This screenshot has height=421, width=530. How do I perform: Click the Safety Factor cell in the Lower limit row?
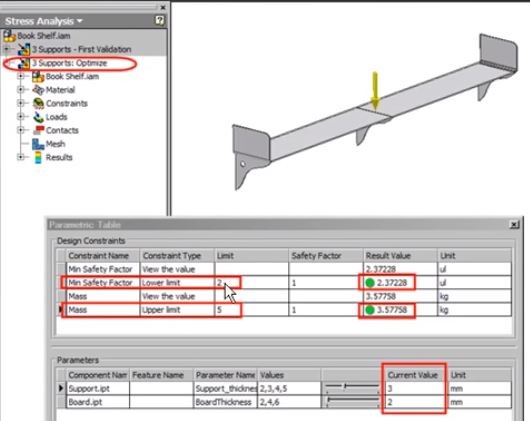point(326,283)
